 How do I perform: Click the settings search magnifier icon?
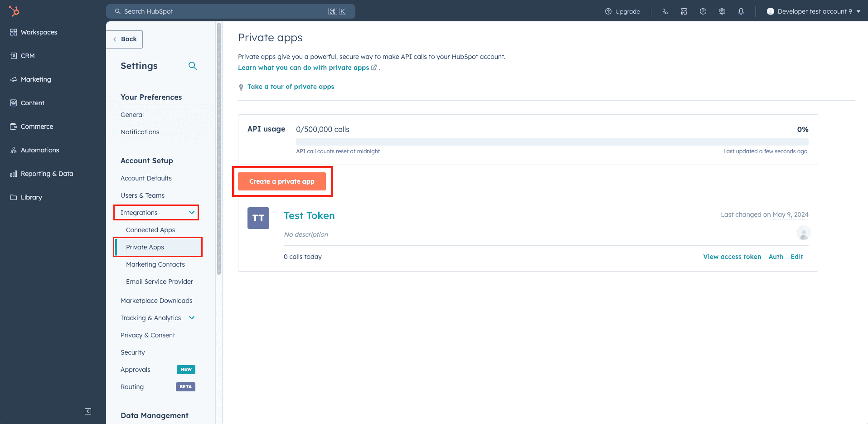coord(193,66)
